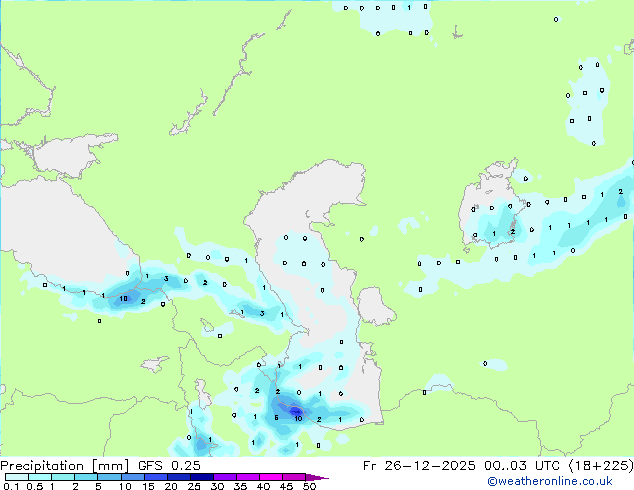Image resolution: width=634 pixels, height=490 pixels.
Task: Click the legend scale label '40'
Action: 263,486
